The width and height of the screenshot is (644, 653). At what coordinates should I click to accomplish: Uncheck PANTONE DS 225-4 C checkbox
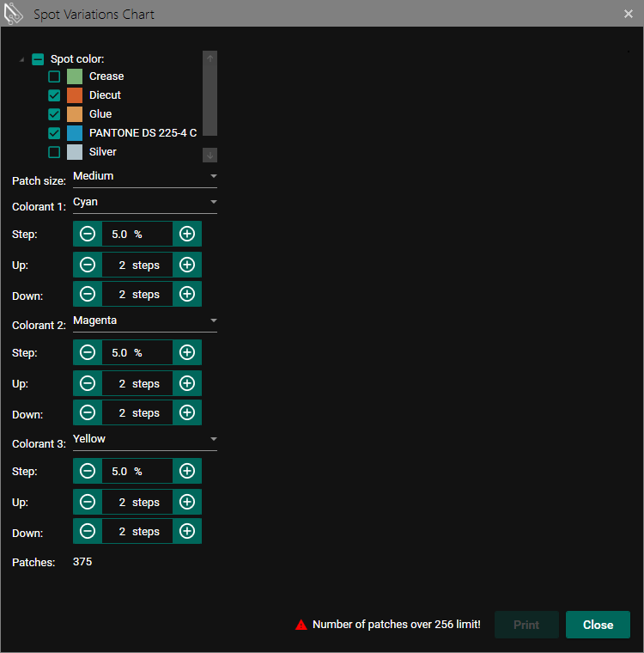coord(54,133)
